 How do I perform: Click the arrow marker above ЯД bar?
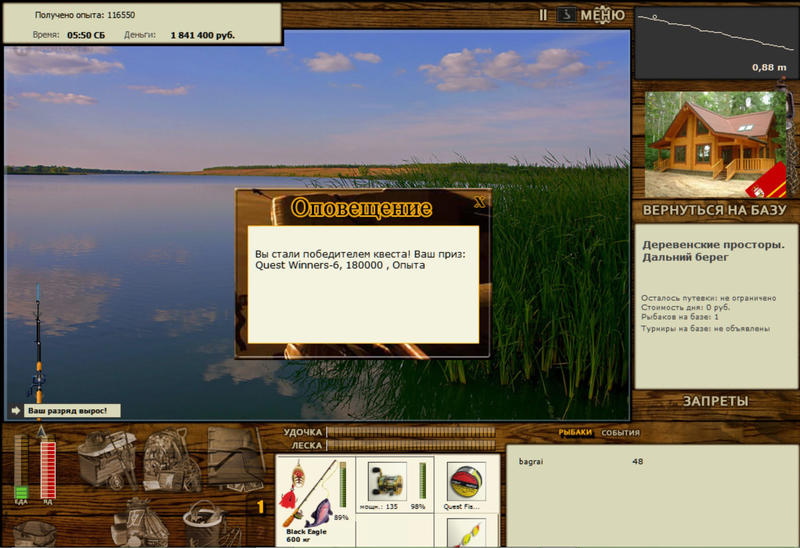tap(42, 432)
